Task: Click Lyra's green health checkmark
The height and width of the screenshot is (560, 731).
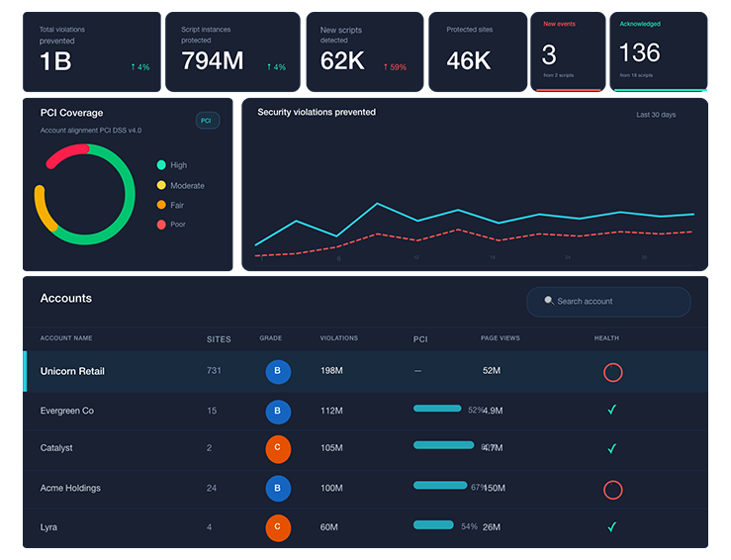Action: [612, 526]
